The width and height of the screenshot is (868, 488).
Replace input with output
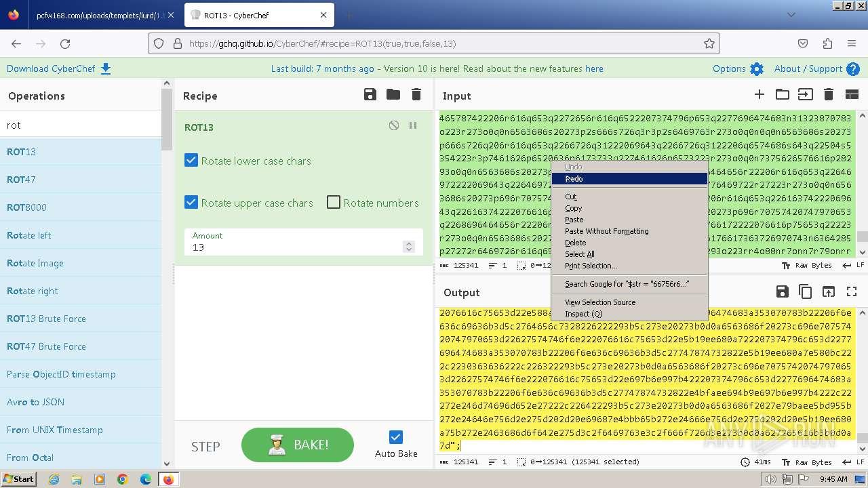[829, 291]
